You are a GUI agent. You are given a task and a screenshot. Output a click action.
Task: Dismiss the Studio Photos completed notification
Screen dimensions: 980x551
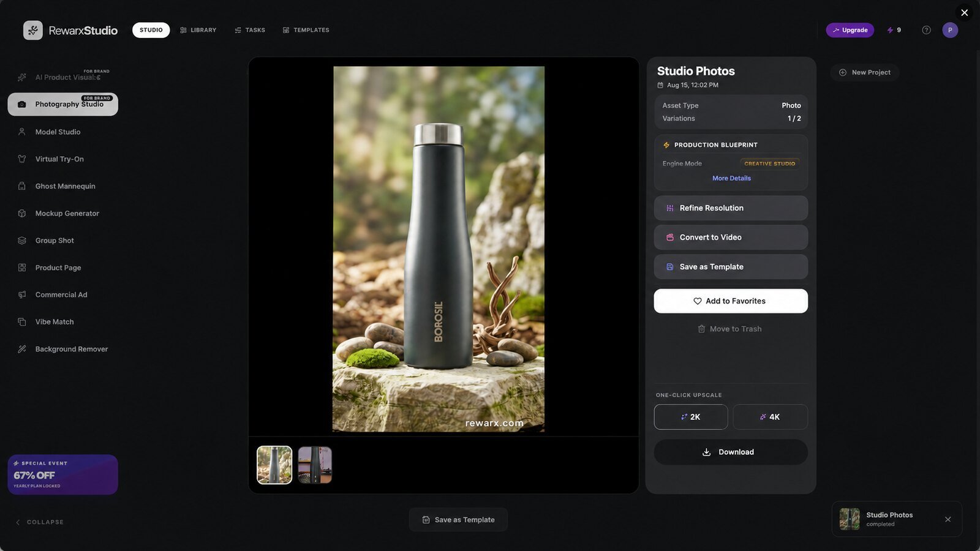point(948,519)
